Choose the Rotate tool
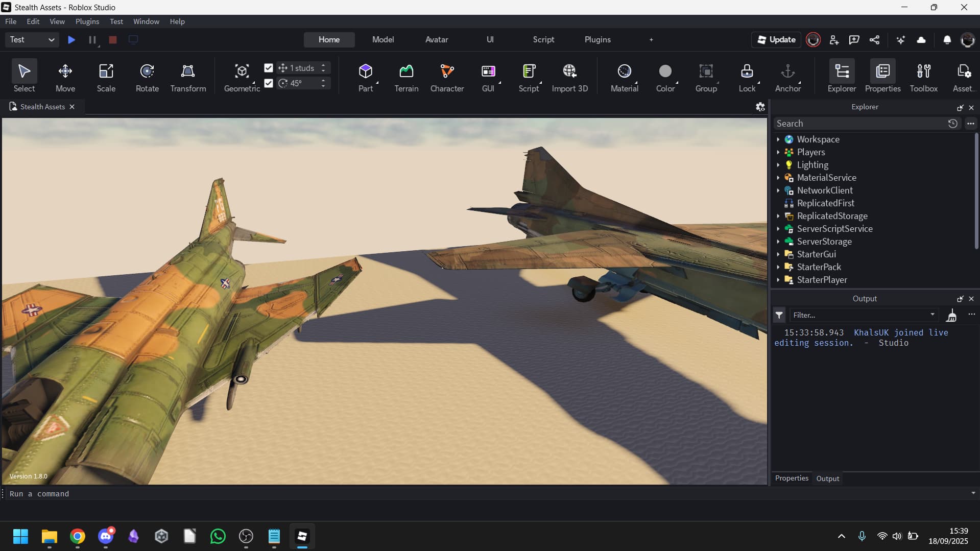This screenshot has height=551, width=980. tap(147, 77)
